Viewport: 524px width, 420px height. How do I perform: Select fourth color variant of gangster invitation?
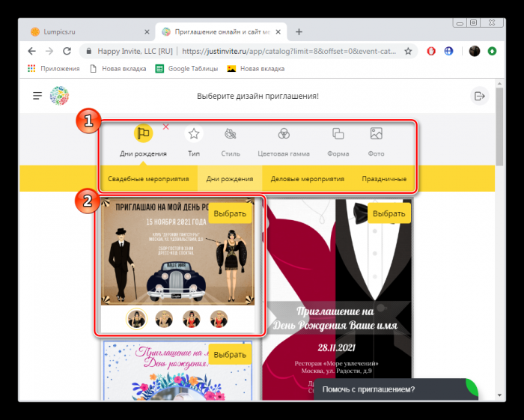click(x=219, y=319)
